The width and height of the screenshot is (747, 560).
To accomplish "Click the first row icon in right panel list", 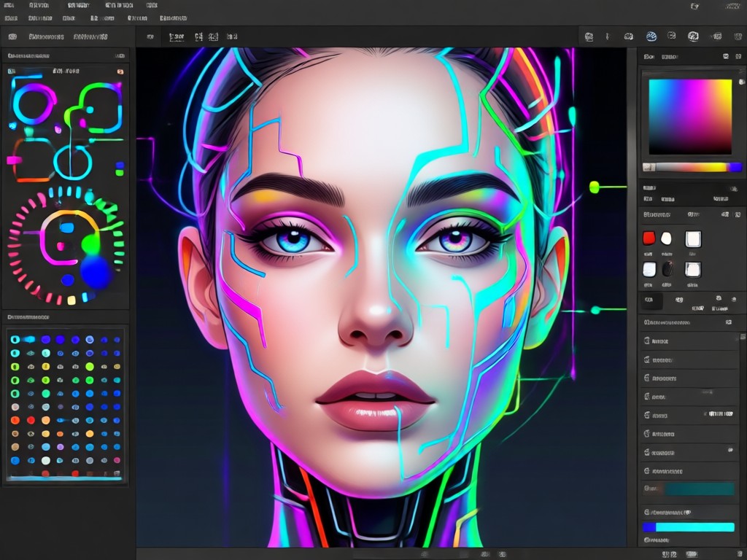I will click(x=647, y=341).
